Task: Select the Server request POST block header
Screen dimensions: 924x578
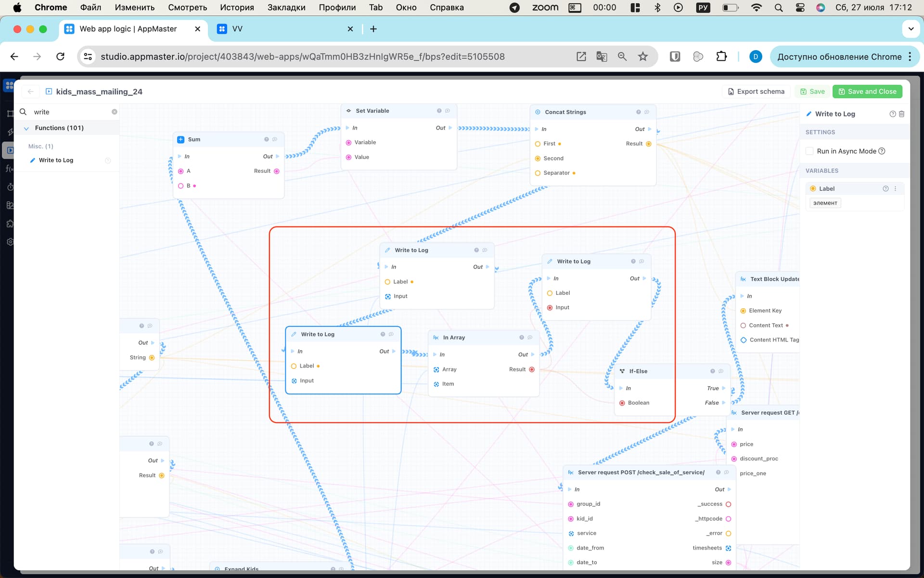Action: click(x=649, y=473)
